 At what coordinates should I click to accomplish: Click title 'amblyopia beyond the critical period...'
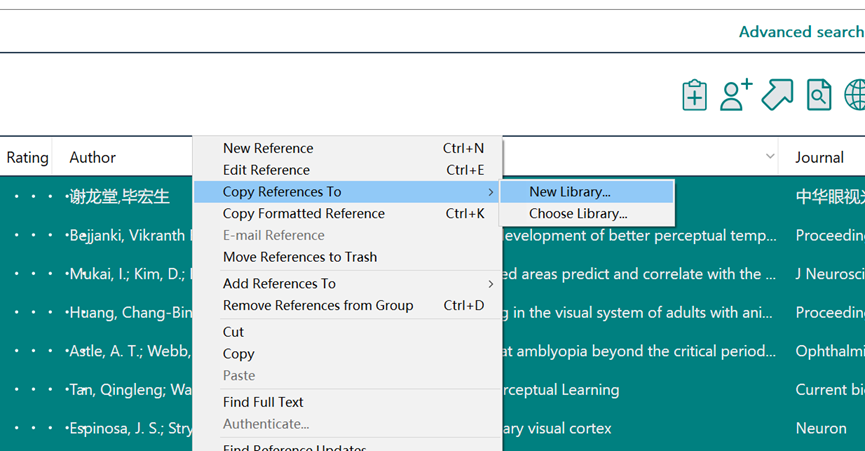[x=640, y=351]
